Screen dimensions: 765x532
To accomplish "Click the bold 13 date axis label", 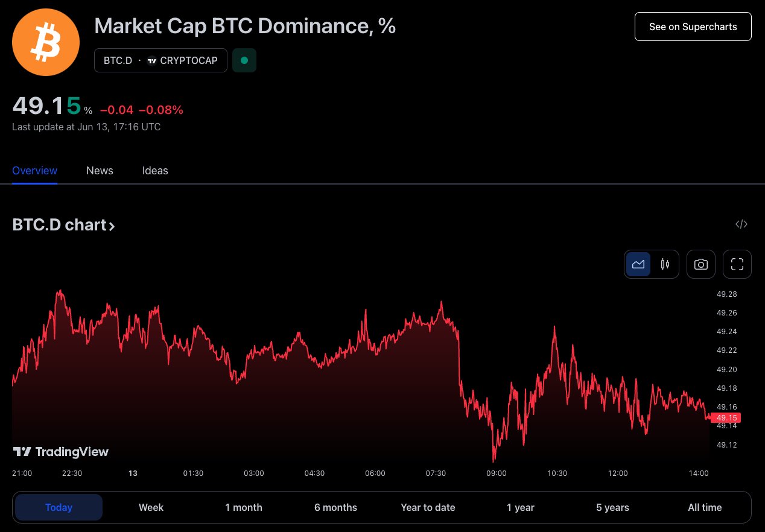I will click(133, 473).
